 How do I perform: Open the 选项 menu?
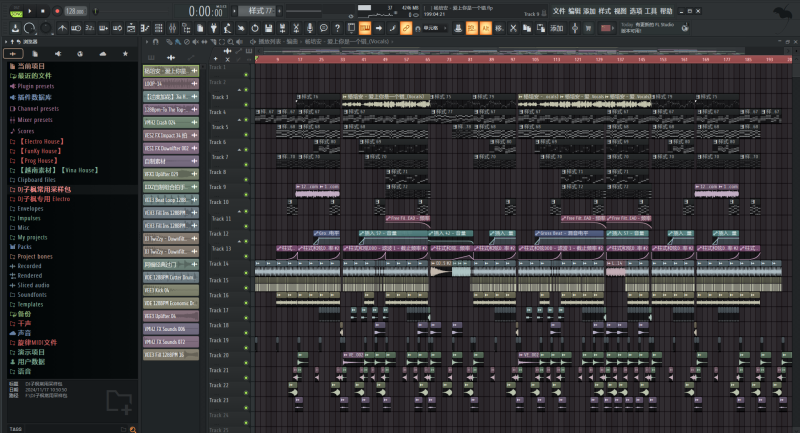click(636, 11)
